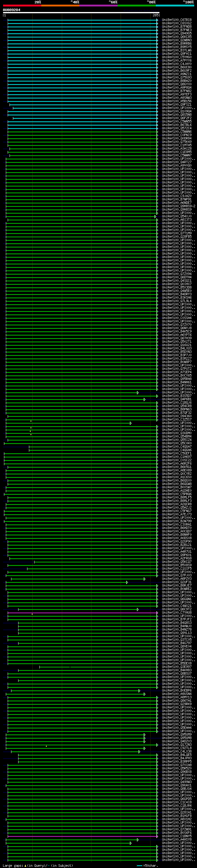Click the UniRef100_Q54BM4 hit label
Image resolution: width=197 pixels, height=868 pixels.
pyautogui.click(x=177, y=436)
